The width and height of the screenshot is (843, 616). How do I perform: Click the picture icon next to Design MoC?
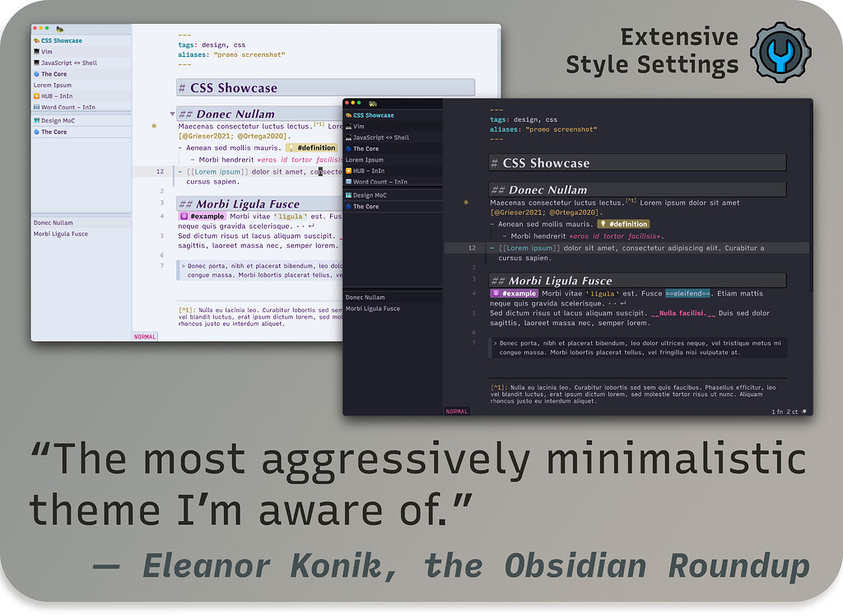36,120
